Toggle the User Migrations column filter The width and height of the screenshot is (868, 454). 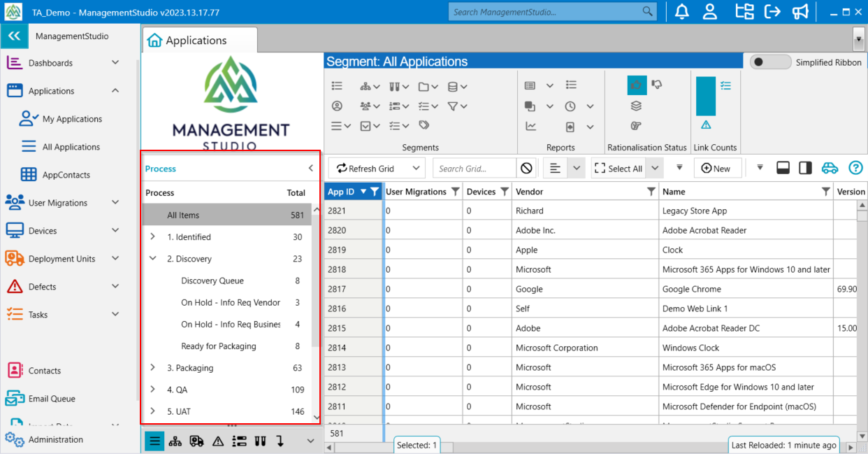[456, 192]
